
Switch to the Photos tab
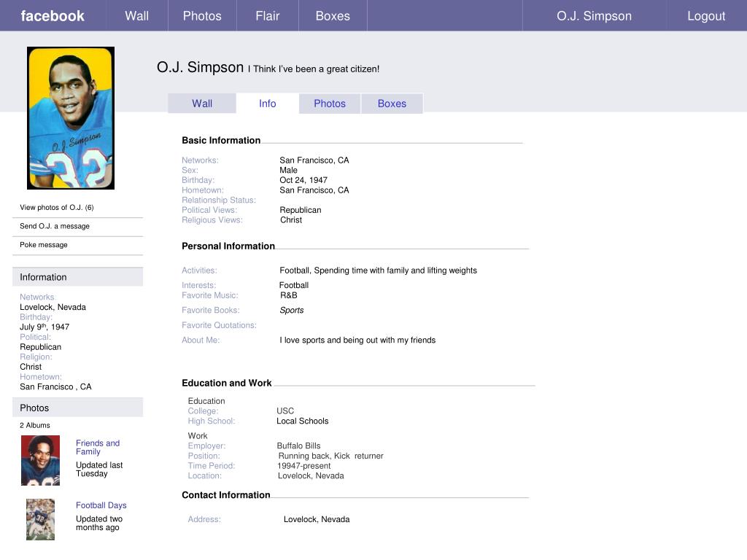click(329, 103)
